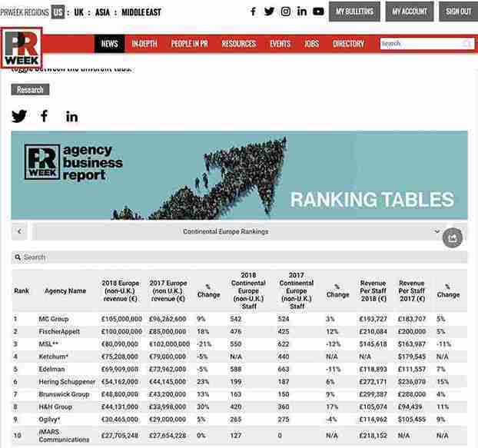Click Edelman 2017 staff count 663
478x448 pixels.
coord(284,369)
